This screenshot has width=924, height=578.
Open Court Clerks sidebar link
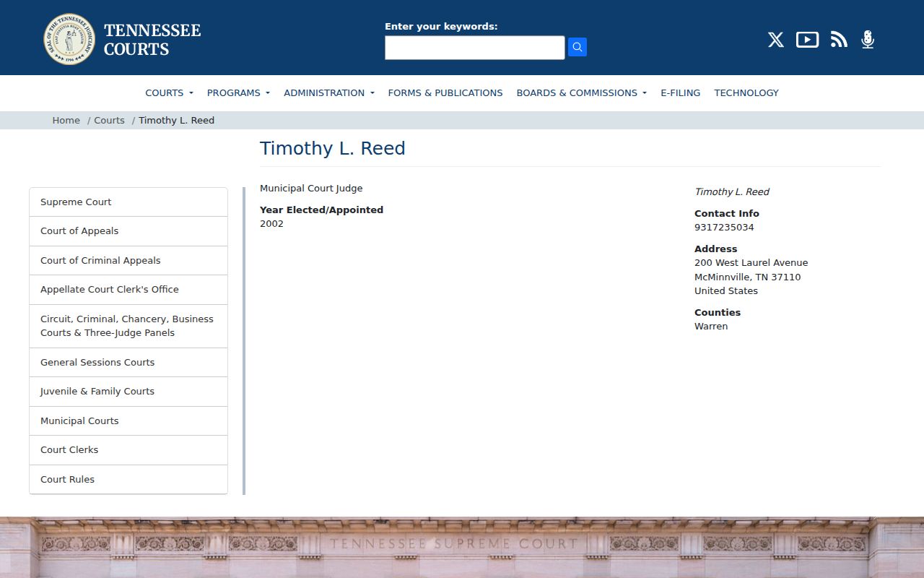(128, 450)
